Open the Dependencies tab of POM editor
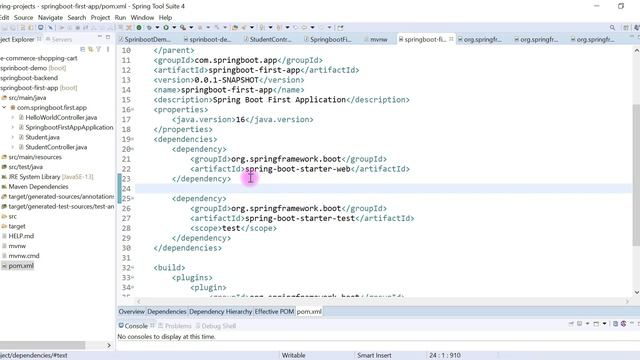Image resolution: width=640 pixels, height=360 pixels. (x=167, y=311)
